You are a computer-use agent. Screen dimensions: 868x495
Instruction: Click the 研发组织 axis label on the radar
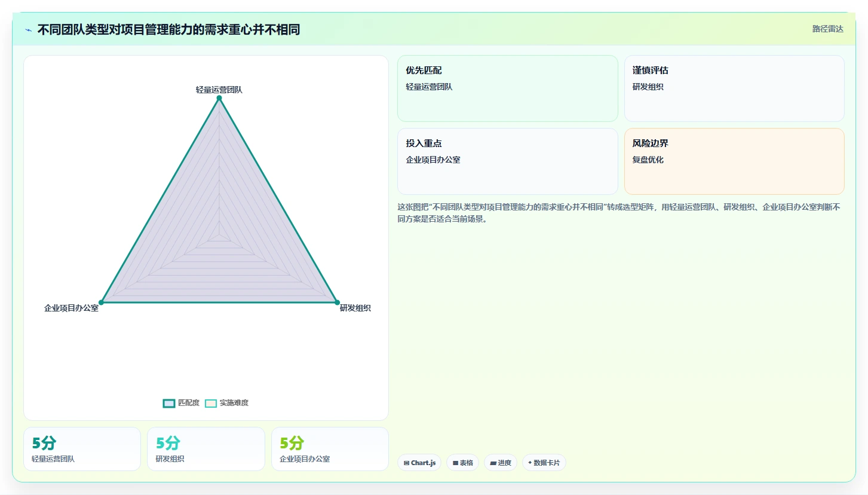point(355,308)
